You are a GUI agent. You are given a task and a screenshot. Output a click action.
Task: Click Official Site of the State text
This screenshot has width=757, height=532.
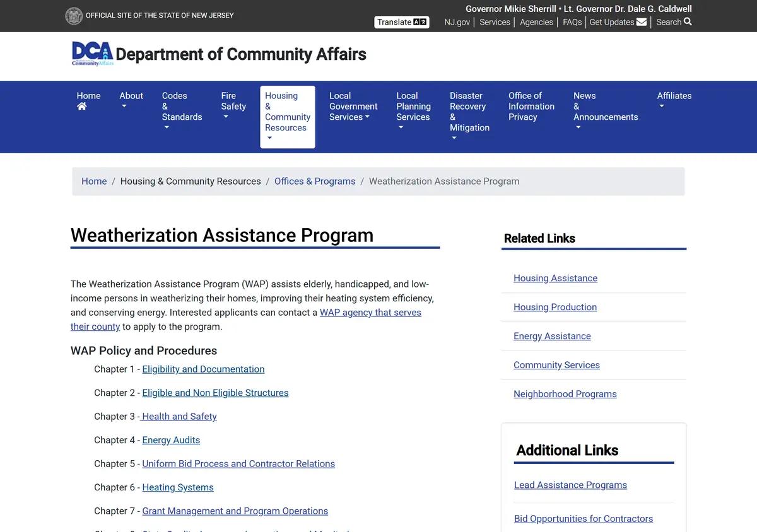[160, 15]
